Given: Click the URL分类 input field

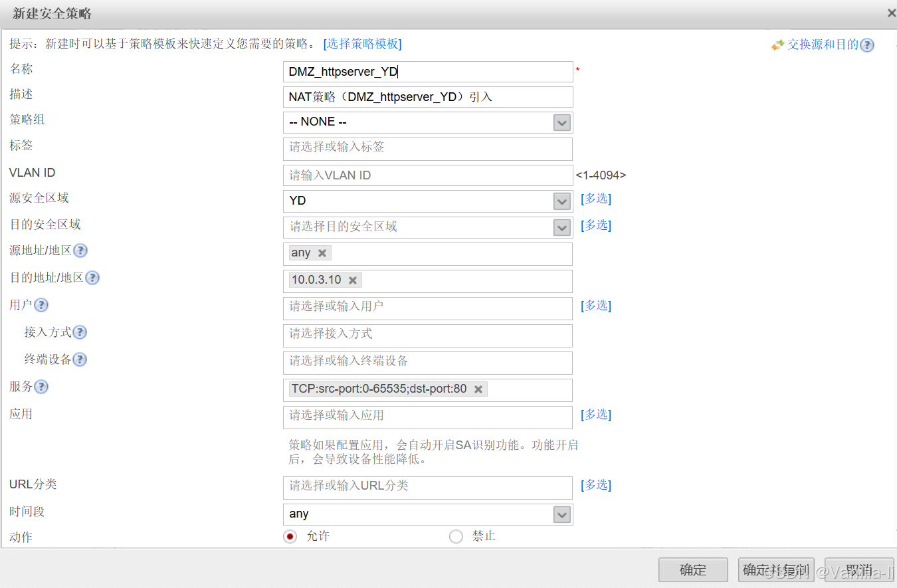Looking at the screenshot, I should pos(428,488).
